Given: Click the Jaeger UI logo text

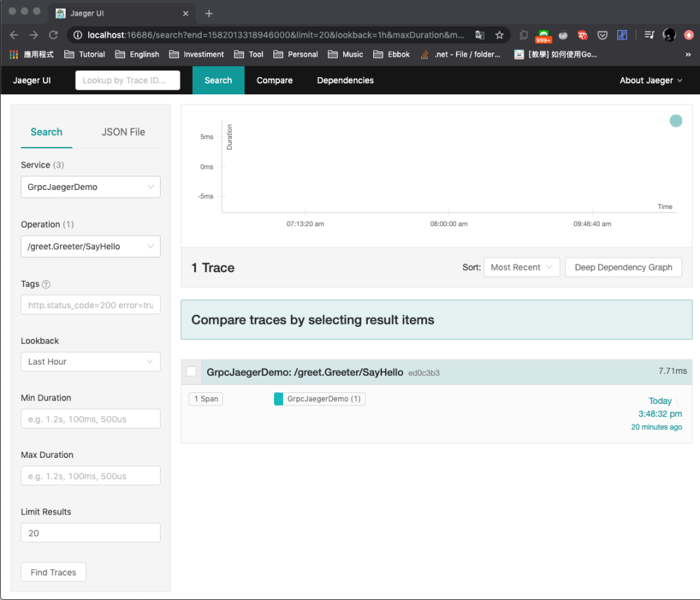Looking at the screenshot, I should coord(31,81).
